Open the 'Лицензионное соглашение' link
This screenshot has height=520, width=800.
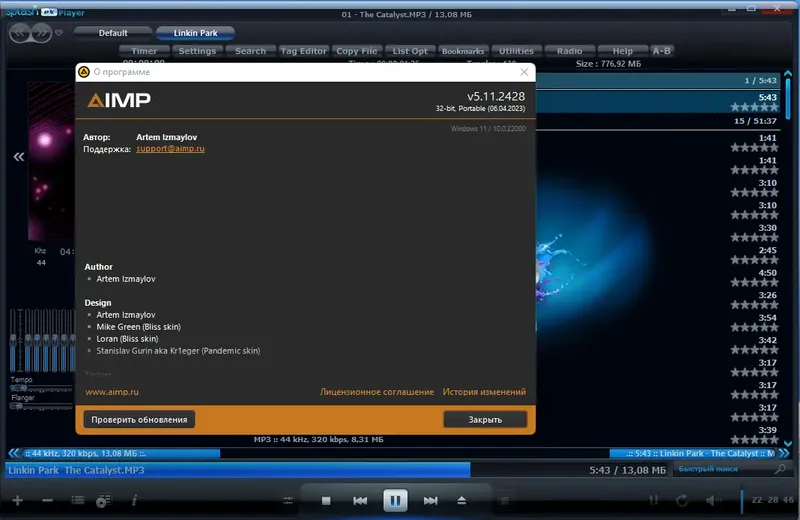click(377, 392)
